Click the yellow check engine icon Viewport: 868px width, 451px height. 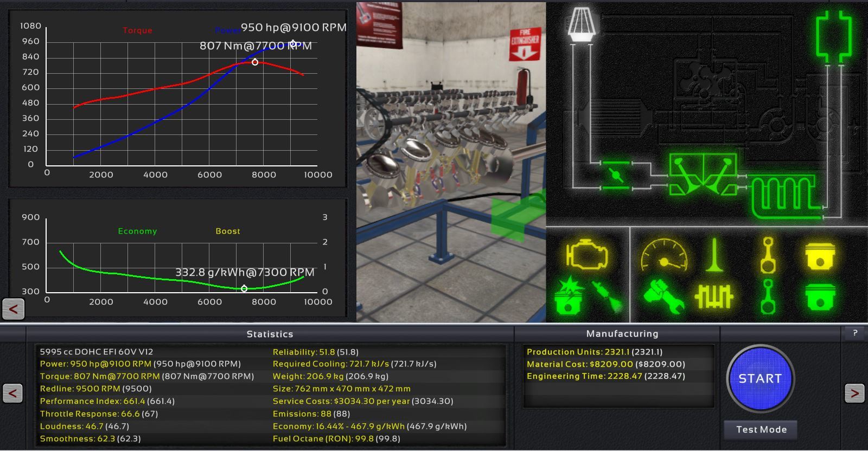[x=586, y=254]
